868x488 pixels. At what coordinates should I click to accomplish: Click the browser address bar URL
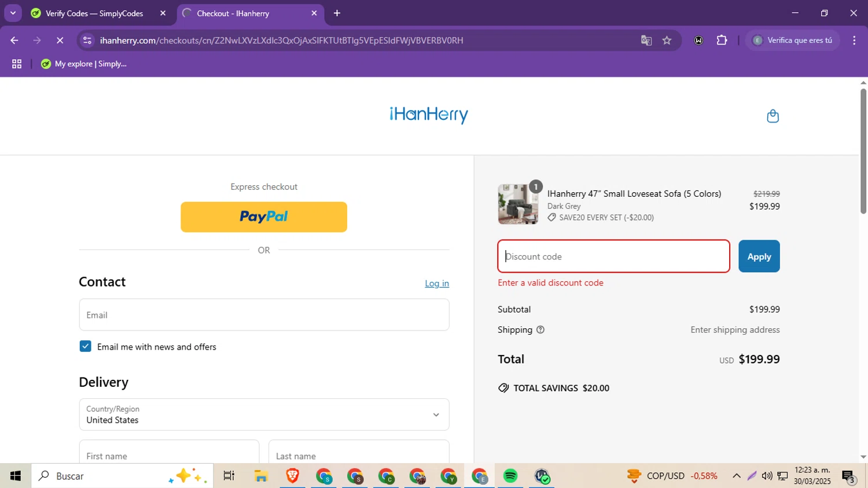281,41
